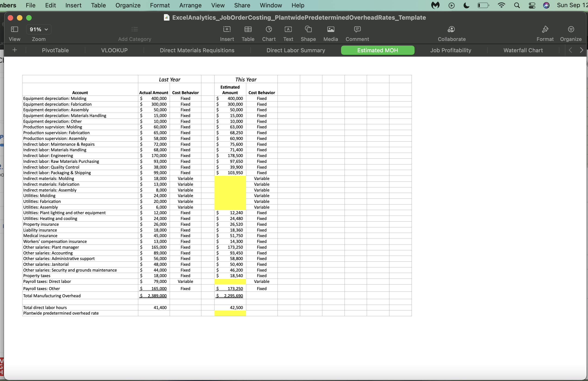Add a new sheet with the plus button
This screenshot has width=588, height=381.
(x=14, y=50)
